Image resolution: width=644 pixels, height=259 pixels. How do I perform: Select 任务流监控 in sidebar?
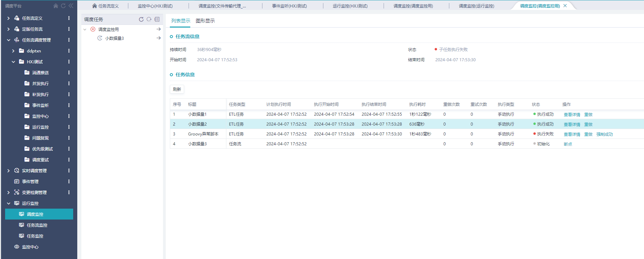(x=37, y=225)
